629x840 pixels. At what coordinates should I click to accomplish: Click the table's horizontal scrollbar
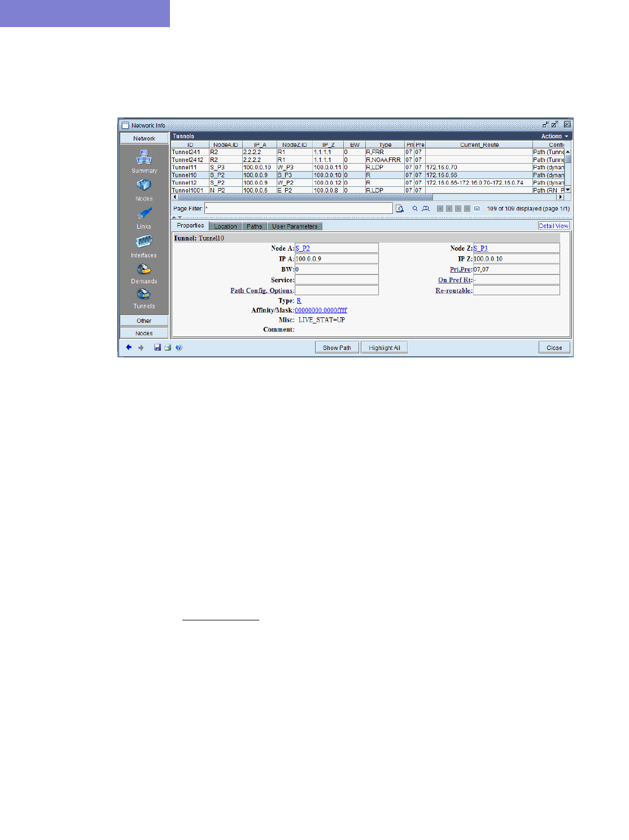click(x=305, y=197)
